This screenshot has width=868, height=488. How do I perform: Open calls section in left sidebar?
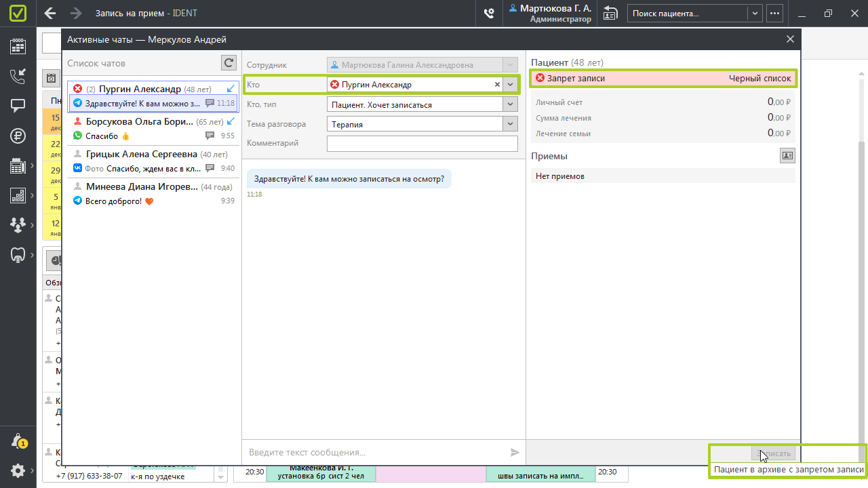point(18,76)
